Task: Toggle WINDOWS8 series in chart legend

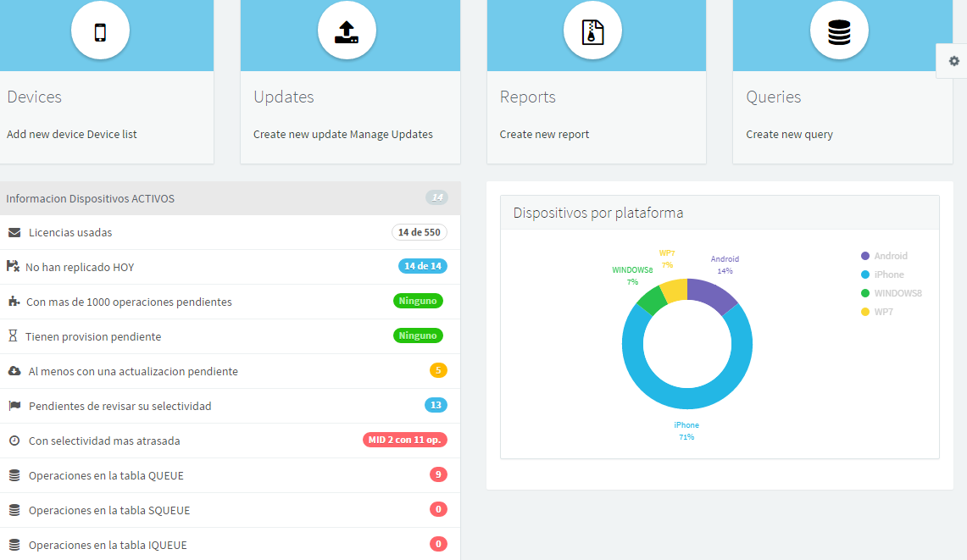Action: pos(898,293)
